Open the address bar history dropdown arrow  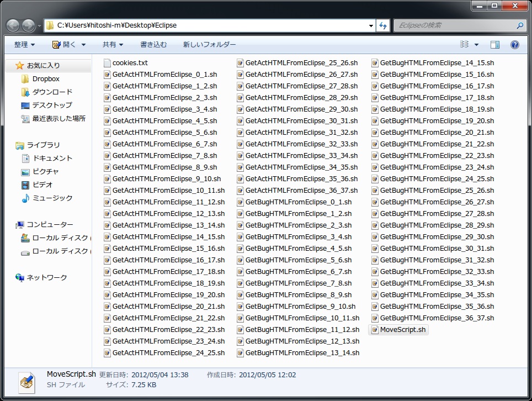(x=371, y=25)
